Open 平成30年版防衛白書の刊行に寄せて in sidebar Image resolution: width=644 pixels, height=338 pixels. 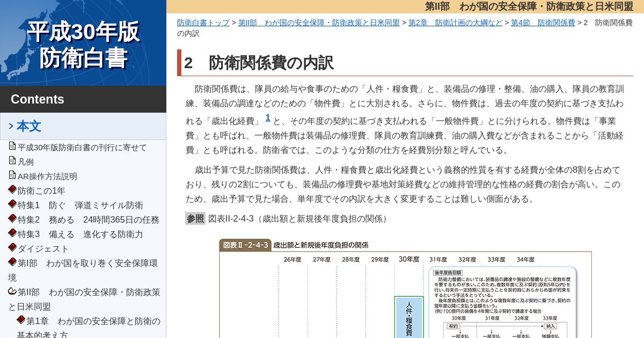click(x=82, y=148)
